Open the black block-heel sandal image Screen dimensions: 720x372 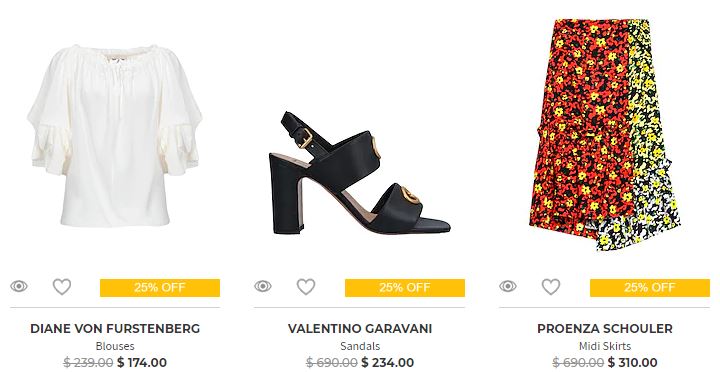click(x=360, y=173)
